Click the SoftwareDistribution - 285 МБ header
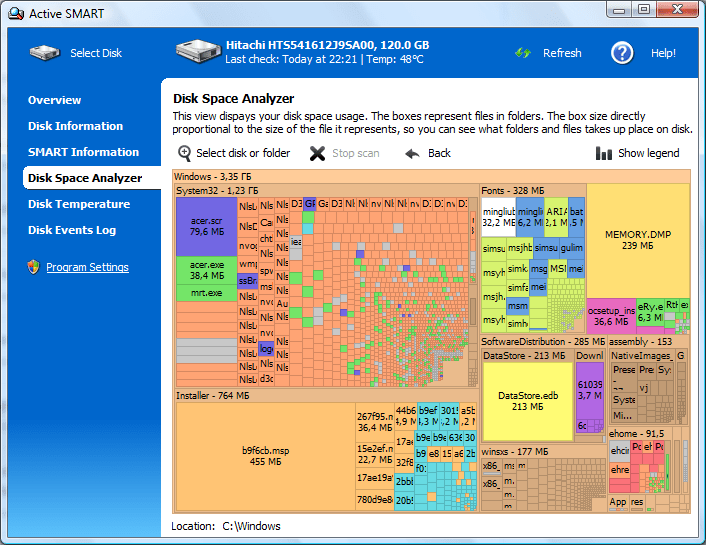Screen dimensions: 706x545 point(543,341)
